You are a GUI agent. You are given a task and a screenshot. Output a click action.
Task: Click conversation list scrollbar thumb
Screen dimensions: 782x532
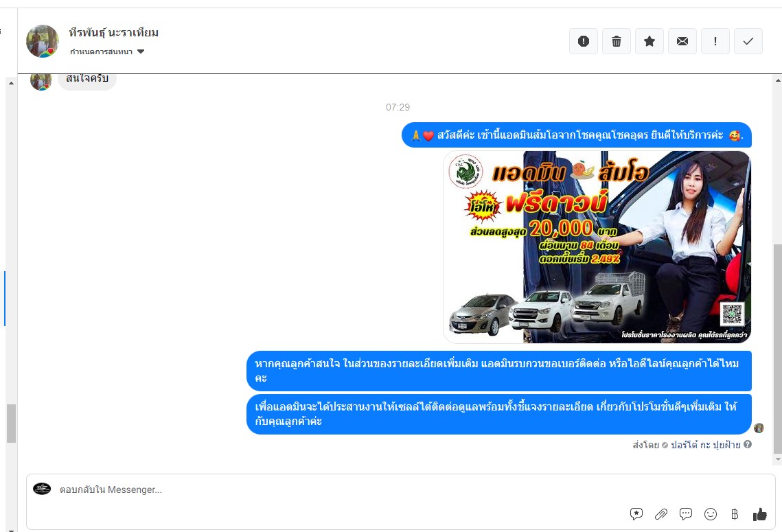tap(11, 424)
